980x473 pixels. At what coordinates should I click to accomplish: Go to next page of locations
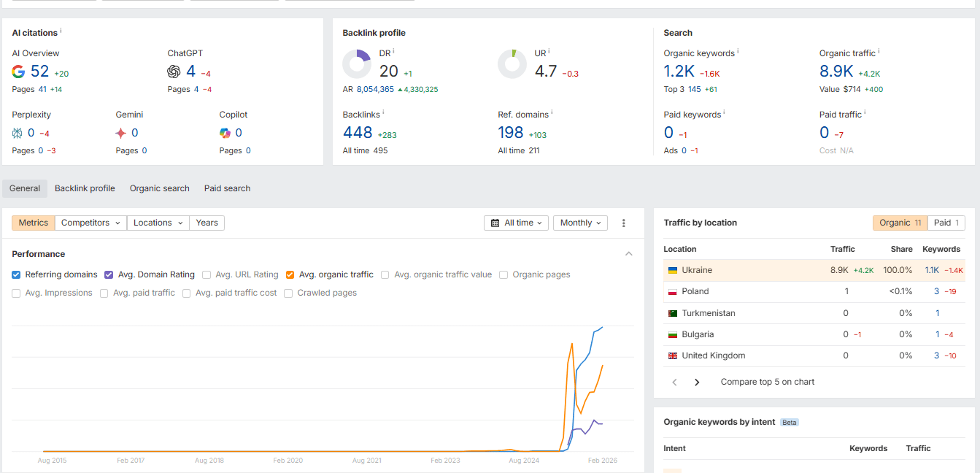pos(697,382)
